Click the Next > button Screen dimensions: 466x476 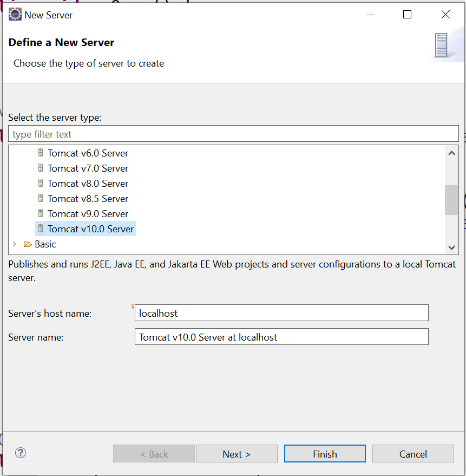237,454
